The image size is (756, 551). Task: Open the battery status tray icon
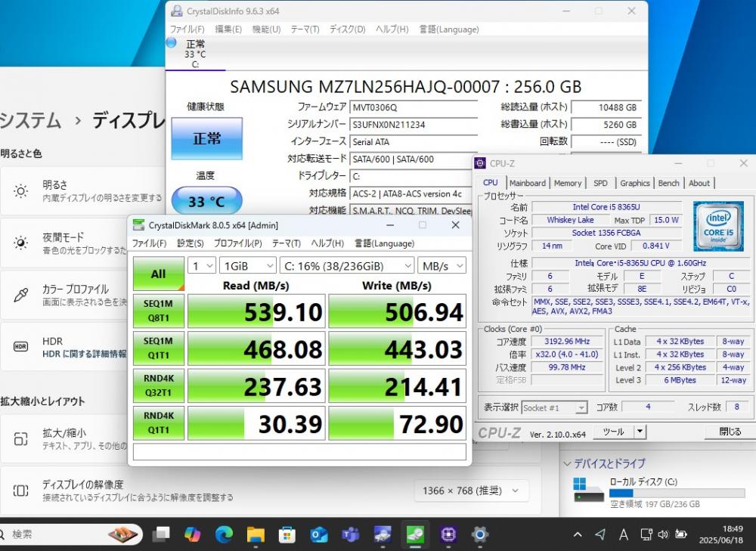(681, 534)
